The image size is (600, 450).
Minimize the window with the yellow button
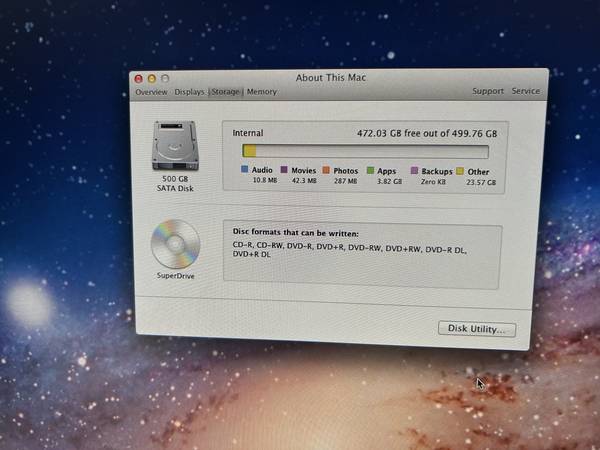151,77
